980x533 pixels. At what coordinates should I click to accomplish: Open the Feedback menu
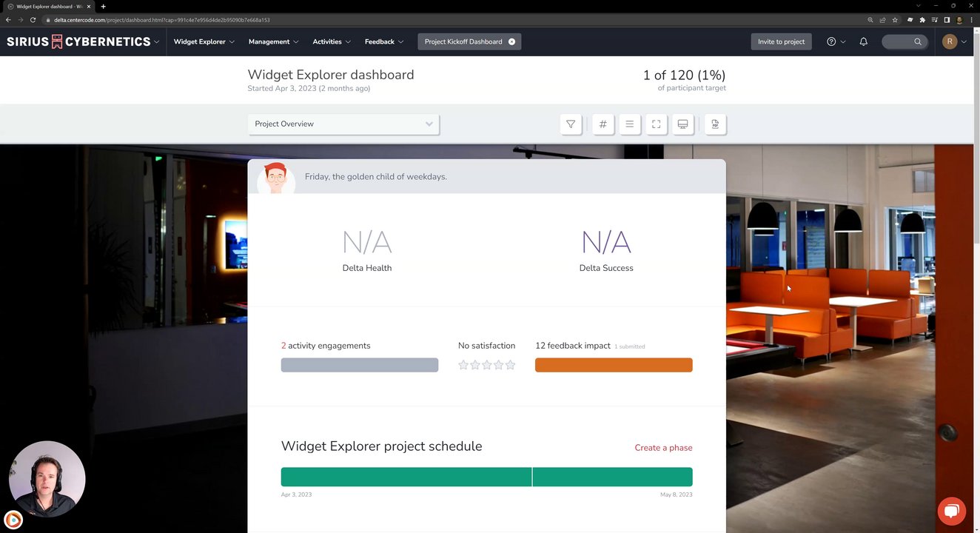click(x=384, y=41)
